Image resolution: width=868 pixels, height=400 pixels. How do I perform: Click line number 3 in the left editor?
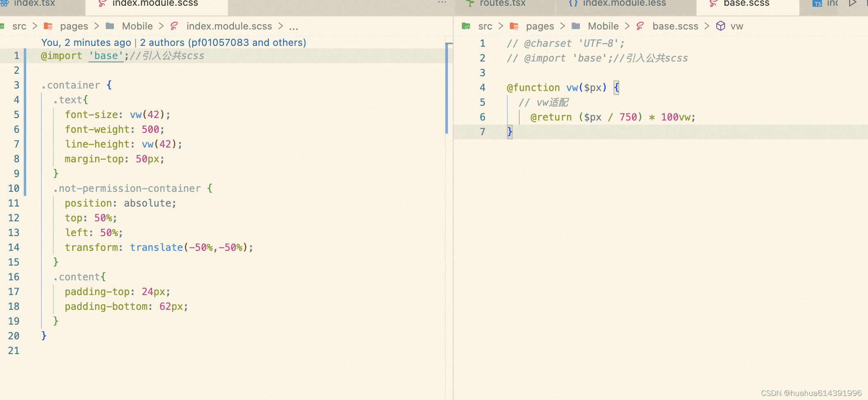click(16, 85)
